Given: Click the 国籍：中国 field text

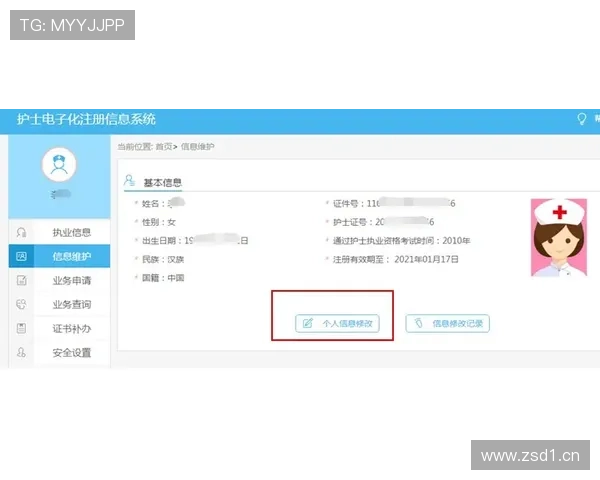Looking at the screenshot, I should pyautogui.click(x=163, y=278).
